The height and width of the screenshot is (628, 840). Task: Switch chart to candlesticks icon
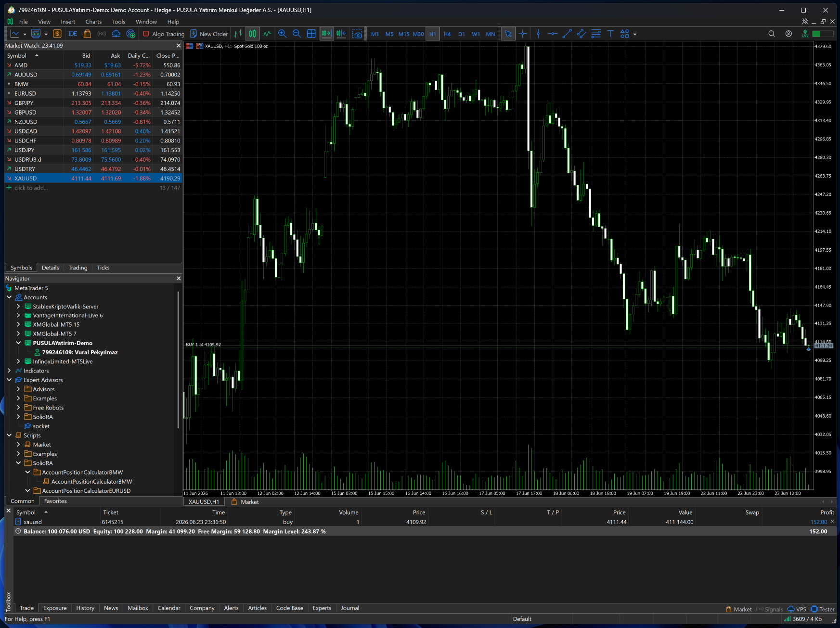coord(252,34)
